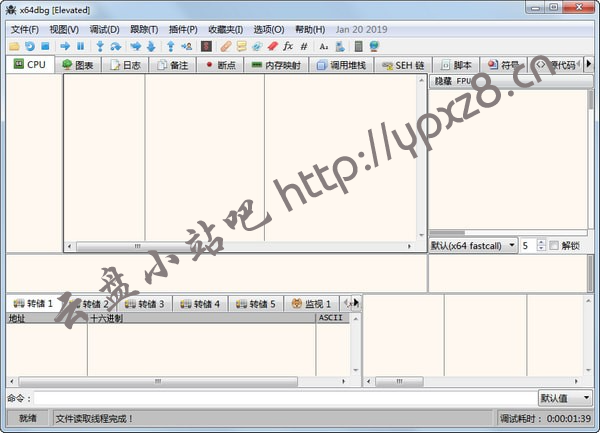Click the 命令 command input field
Viewport: 600px width, 433px height.
pyautogui.click(x=286, y=398)
